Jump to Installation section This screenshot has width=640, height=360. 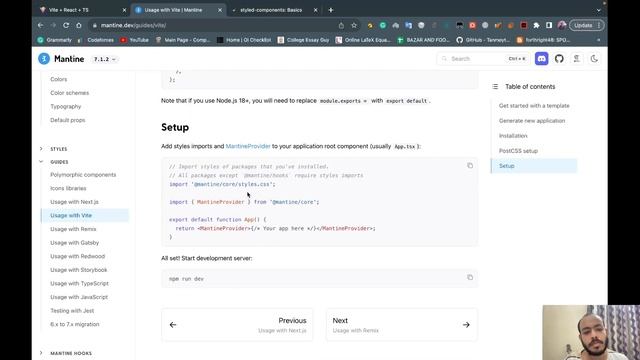[513, 136]
